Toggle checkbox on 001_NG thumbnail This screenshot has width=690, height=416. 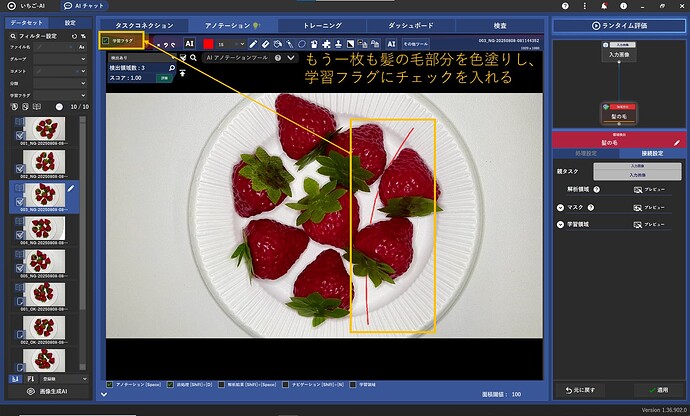pyautogui.click(x=20, y=136)
